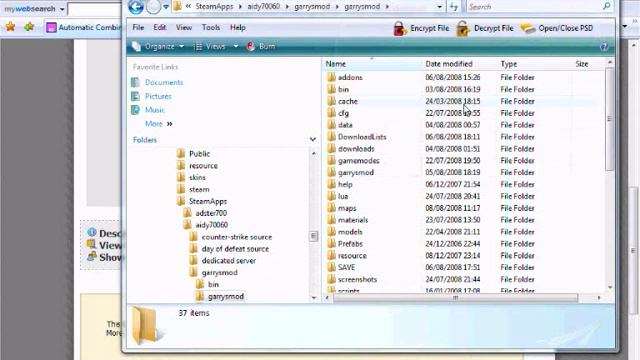Image resolution: width=640 pixels, height=360 pixels.
Task: Collapse the Folders pane chevron
Action: (x=313, y=140)
